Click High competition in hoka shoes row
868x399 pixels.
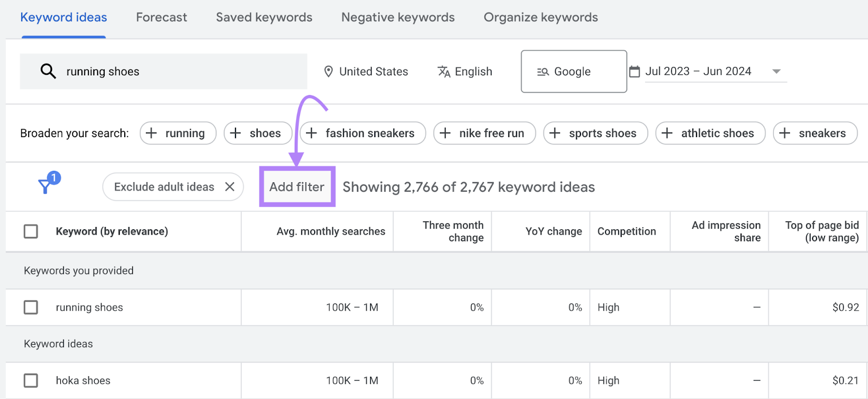pos(608,381)
